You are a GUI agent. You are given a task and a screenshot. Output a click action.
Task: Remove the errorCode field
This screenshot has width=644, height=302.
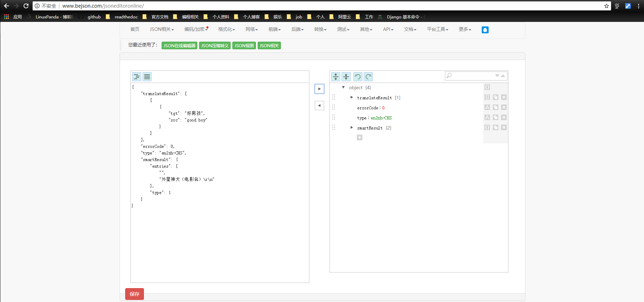504,107
